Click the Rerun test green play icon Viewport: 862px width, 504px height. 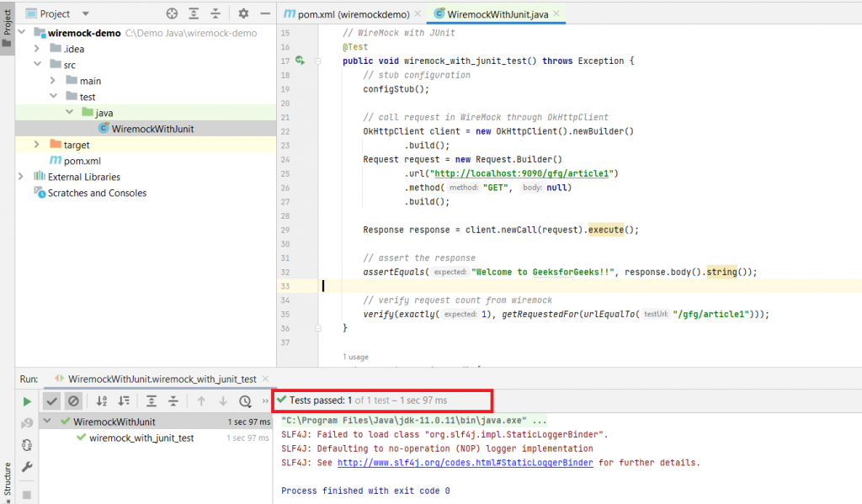[x=27, y=401]
